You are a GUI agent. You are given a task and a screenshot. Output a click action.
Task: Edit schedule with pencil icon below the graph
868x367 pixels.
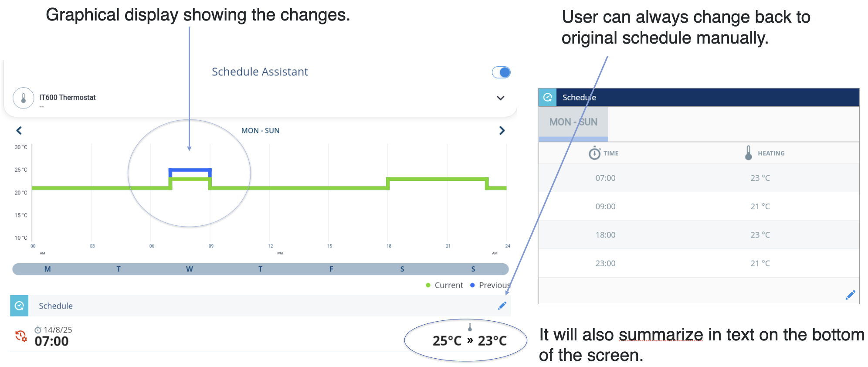(502, 306)
